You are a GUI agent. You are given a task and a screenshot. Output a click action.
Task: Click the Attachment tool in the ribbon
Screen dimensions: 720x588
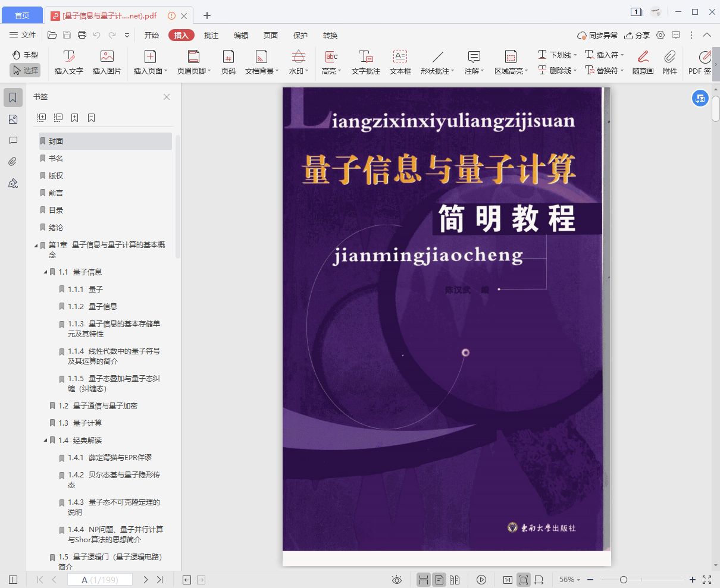[x=670, y=62]
